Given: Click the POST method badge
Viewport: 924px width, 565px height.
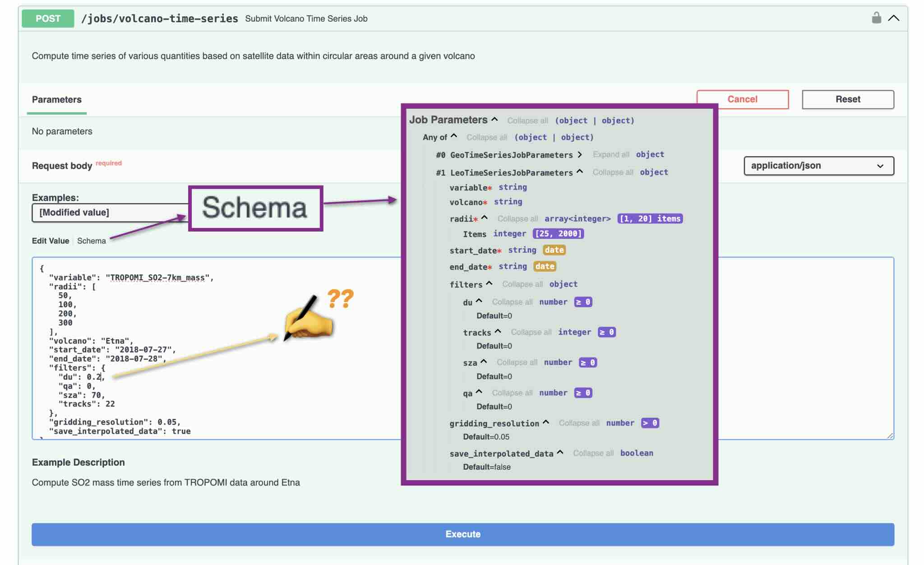Looking at the screenshot, I should click(48, 19).
